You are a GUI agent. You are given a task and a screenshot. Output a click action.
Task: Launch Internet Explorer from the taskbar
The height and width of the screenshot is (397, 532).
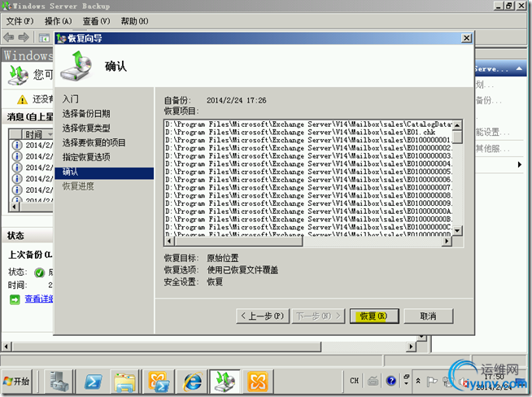click(192, 382)
